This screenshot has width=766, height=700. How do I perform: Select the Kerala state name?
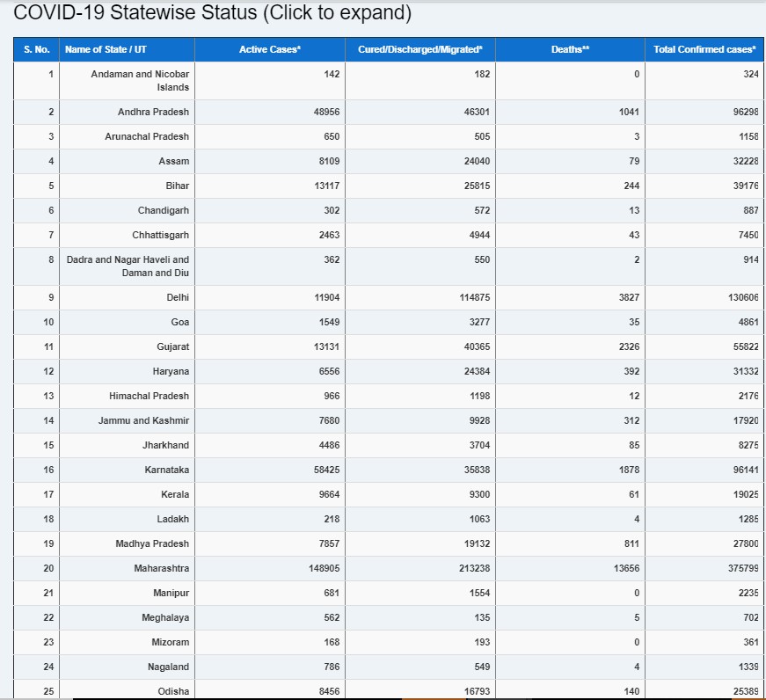click(174, 495)
